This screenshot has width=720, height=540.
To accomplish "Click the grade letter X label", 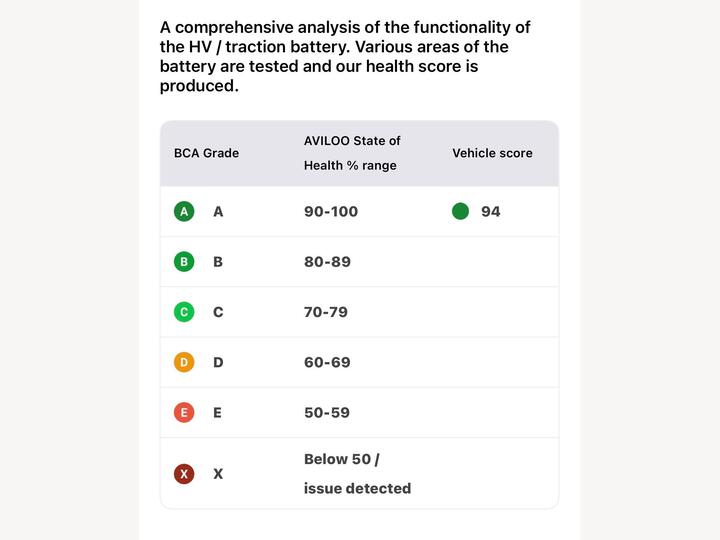I will 218,474.
